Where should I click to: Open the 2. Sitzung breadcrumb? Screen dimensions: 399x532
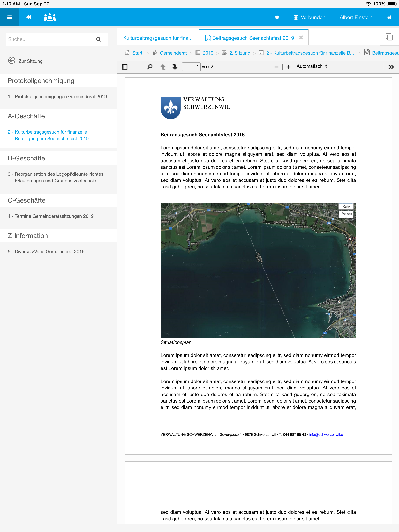[236, 53]
